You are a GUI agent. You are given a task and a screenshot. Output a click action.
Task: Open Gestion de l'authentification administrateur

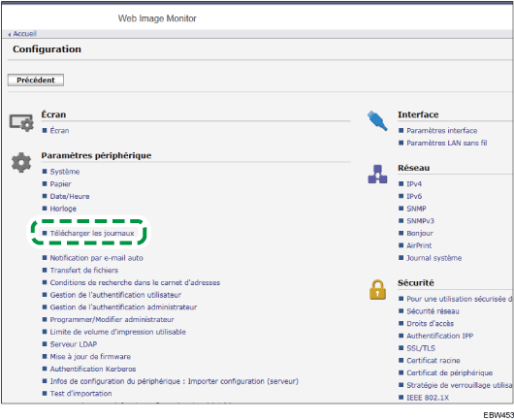click(x=123, y=307)
